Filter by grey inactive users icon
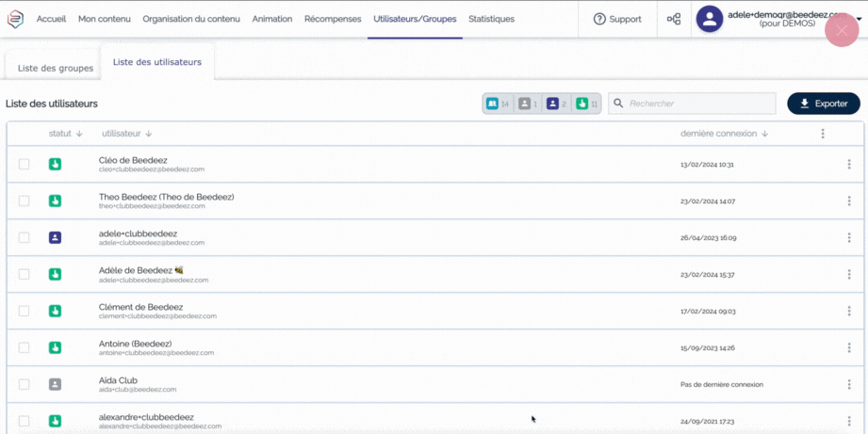This screenshot has height=434, width=868. 528,104
